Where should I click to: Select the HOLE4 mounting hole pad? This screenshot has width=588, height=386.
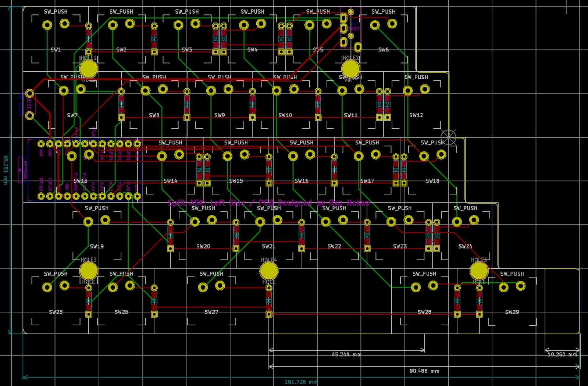pos(269,271)
